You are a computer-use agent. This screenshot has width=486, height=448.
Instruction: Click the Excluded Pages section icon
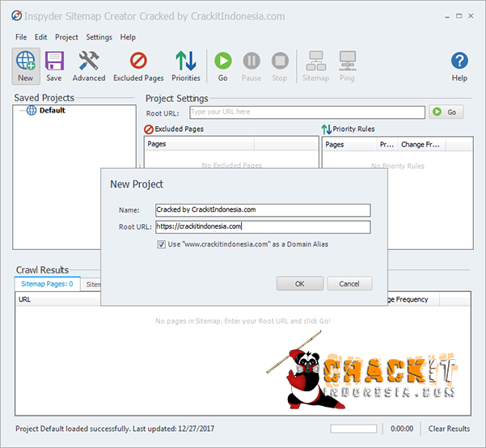(149, 129)
